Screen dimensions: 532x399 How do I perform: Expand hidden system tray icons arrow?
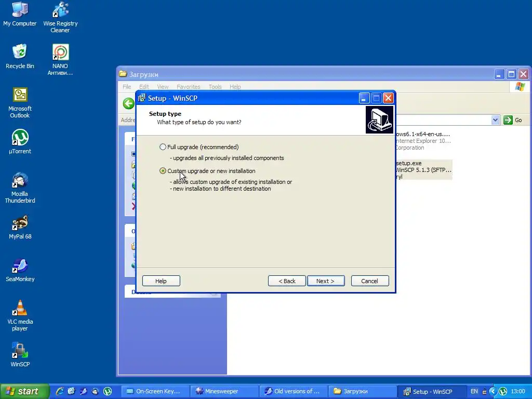[493, 392]
